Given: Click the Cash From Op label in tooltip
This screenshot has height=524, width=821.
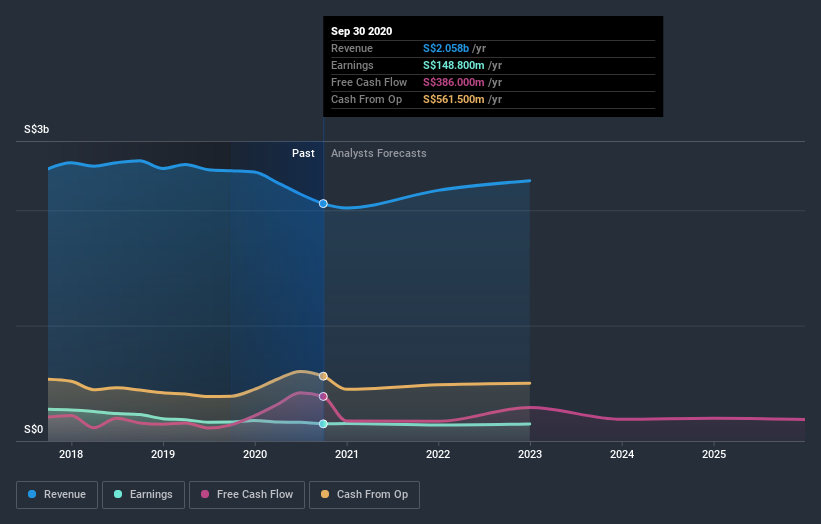Looking at the screenshot, I should coord(367,99).
